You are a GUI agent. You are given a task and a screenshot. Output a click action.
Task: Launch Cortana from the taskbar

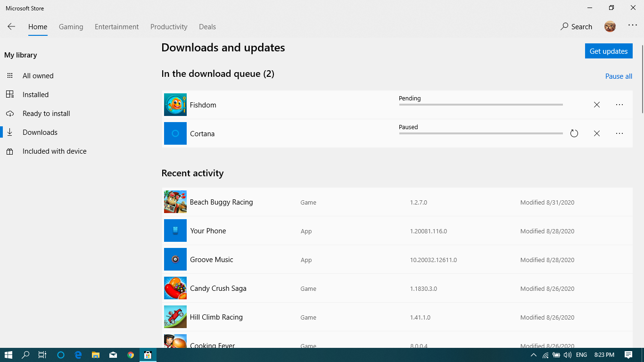60,355
